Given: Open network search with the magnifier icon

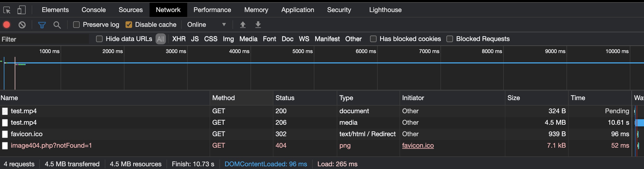Looking at the screenshot, I should coord(57,25).
